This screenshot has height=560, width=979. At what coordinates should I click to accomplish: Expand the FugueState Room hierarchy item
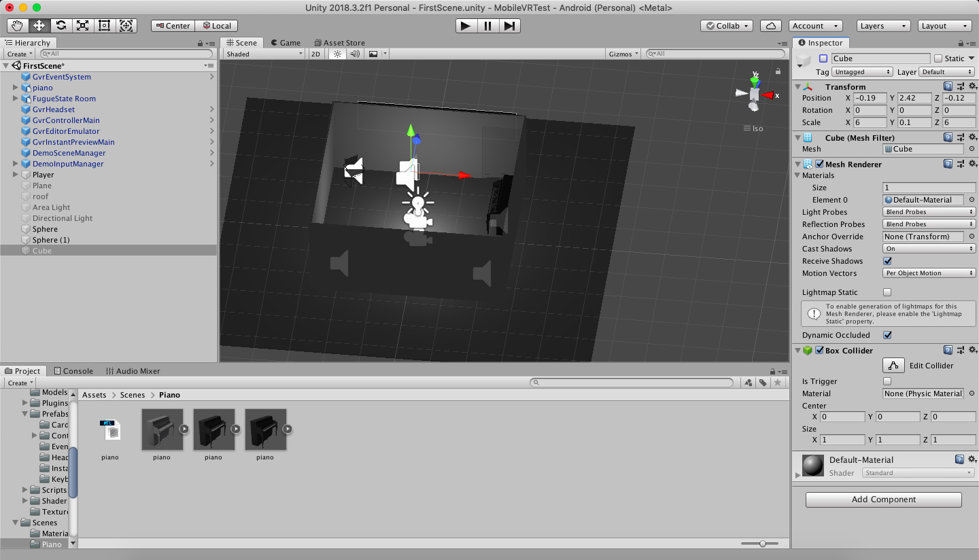[x=16, y=99]
